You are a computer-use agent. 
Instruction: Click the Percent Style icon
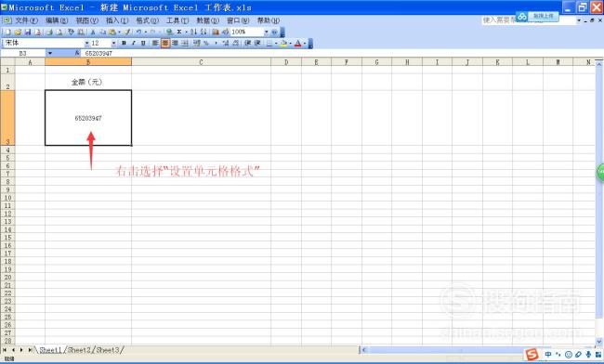coord(205,43)
